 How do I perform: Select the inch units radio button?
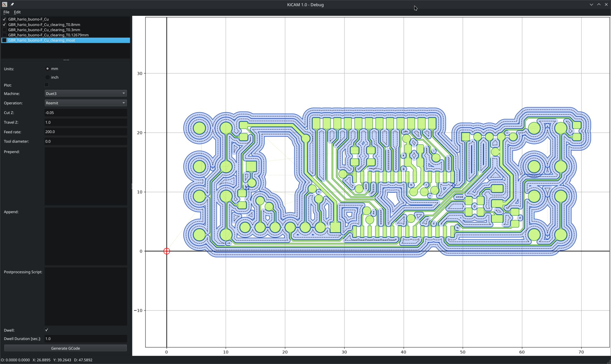[x=48, y=77]
